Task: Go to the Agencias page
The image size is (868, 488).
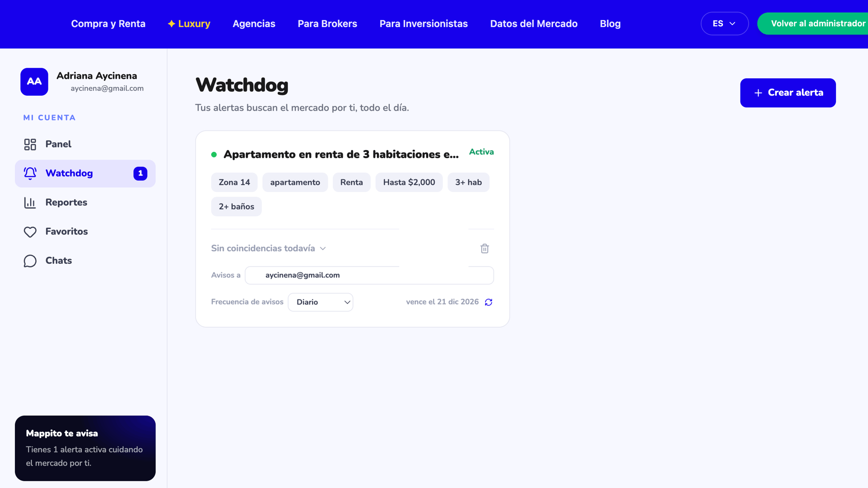Action: tap(254, 23)
